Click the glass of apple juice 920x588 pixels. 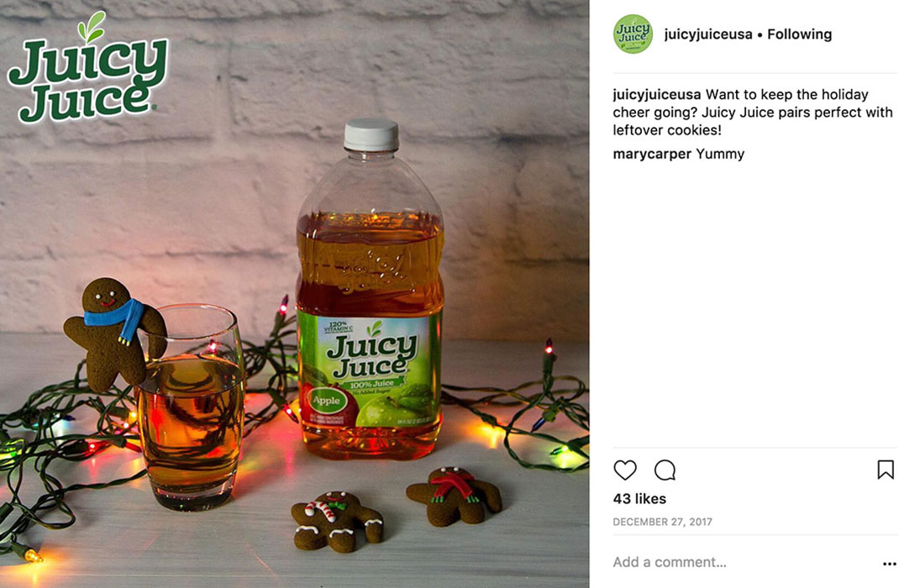click(x=191, y=406)
